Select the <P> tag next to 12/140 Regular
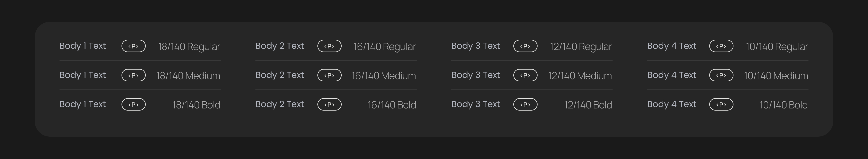Viewport: 868px width, 159px height. [525, 46]
